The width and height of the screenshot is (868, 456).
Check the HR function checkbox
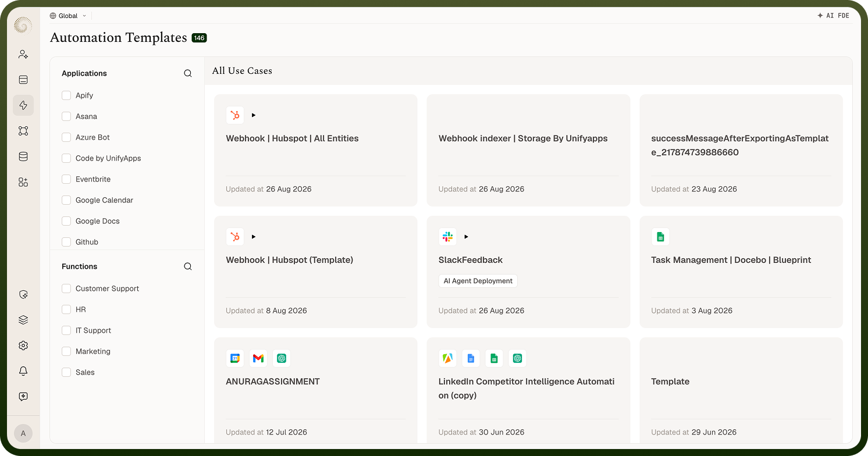click(x=66, y=309)
